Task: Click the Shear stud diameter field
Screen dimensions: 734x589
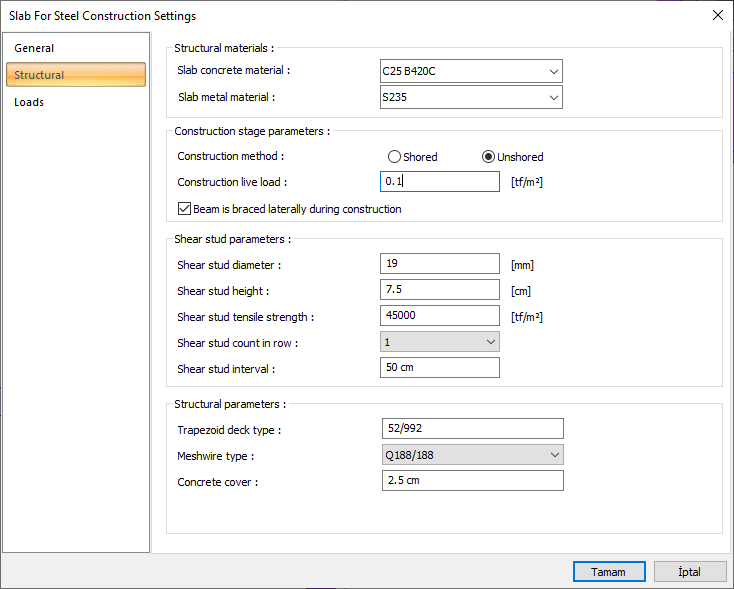Action: (440, 264)
